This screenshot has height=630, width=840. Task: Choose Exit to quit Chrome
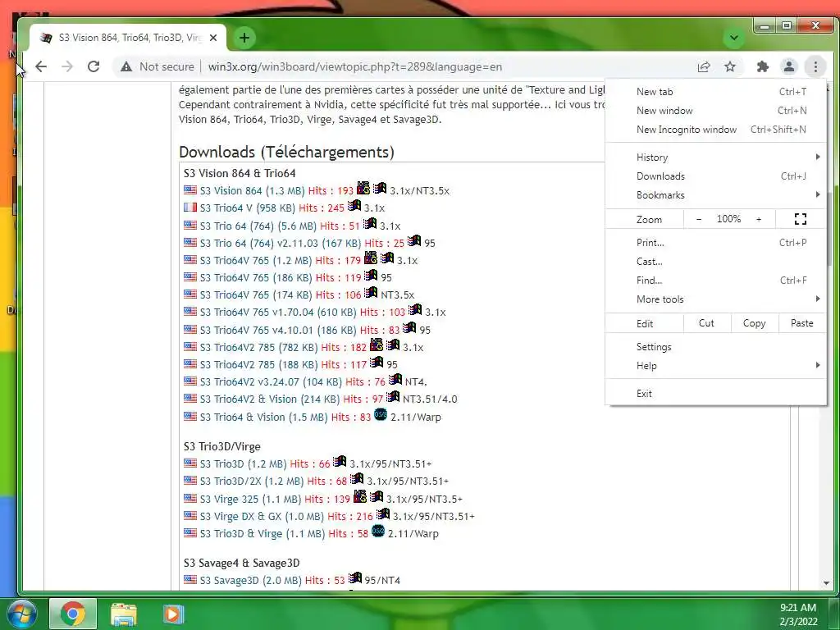(x=715, y=393)
